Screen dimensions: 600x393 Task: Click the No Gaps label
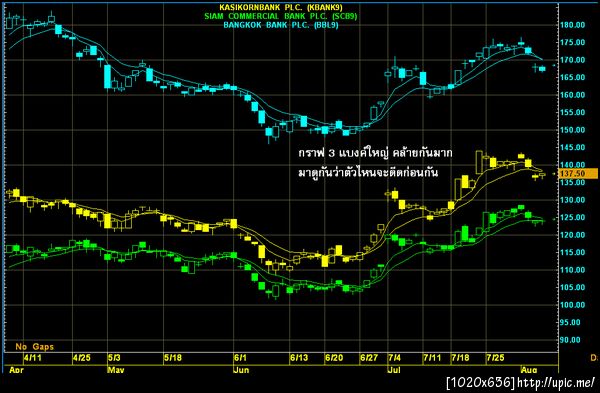point(35,347)
